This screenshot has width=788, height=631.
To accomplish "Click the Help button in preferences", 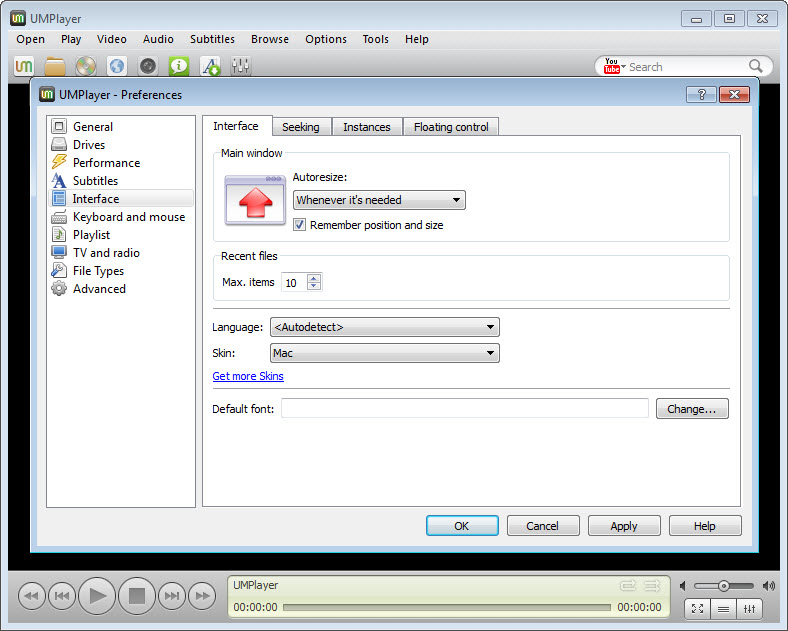I will click(x=705, y=525).
